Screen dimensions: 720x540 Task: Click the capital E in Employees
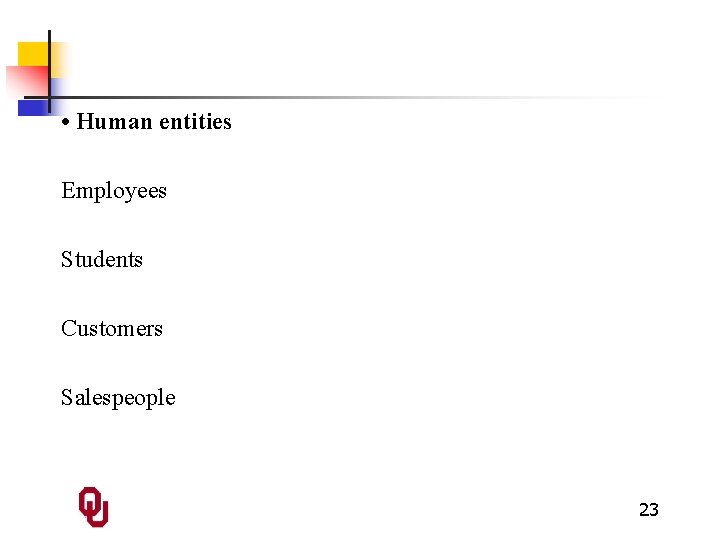click(68, 190)
